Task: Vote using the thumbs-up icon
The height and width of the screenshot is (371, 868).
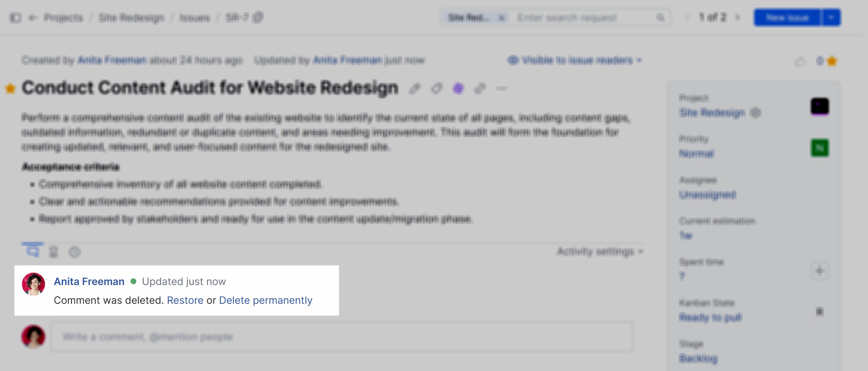Action: (801, 61)
